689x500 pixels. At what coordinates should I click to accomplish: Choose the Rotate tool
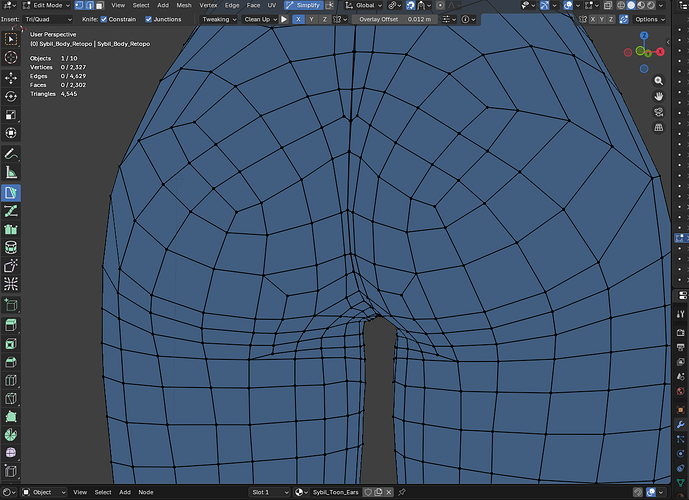pyautogui.click(x=11, y=96)
